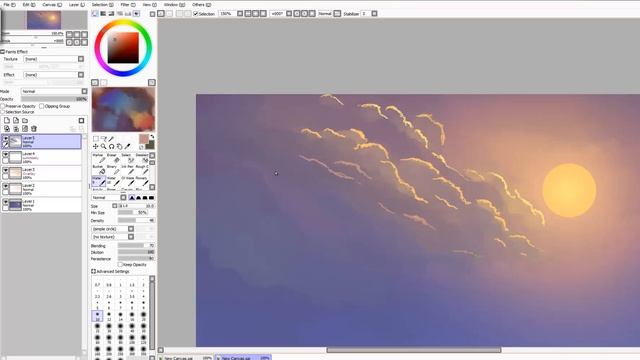Hide Layer4 using its eye icon
The image size is (640, 360).
tap(5, 154)
